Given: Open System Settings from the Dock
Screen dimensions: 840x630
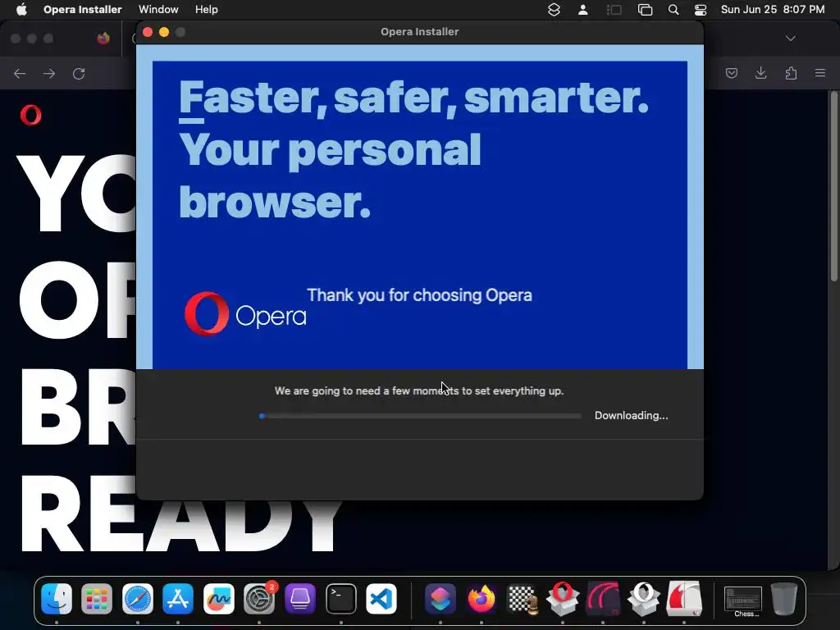Looking at the screenshot, I should [260, 598].
